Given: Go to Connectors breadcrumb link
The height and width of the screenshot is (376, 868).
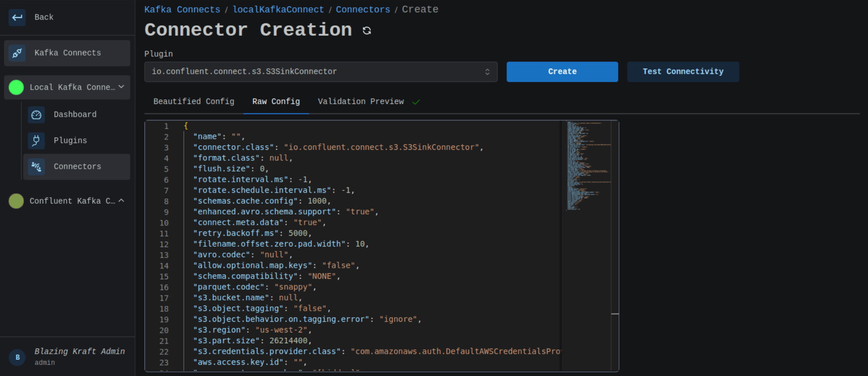Looking at the screenshot, I should click(363, 10).
